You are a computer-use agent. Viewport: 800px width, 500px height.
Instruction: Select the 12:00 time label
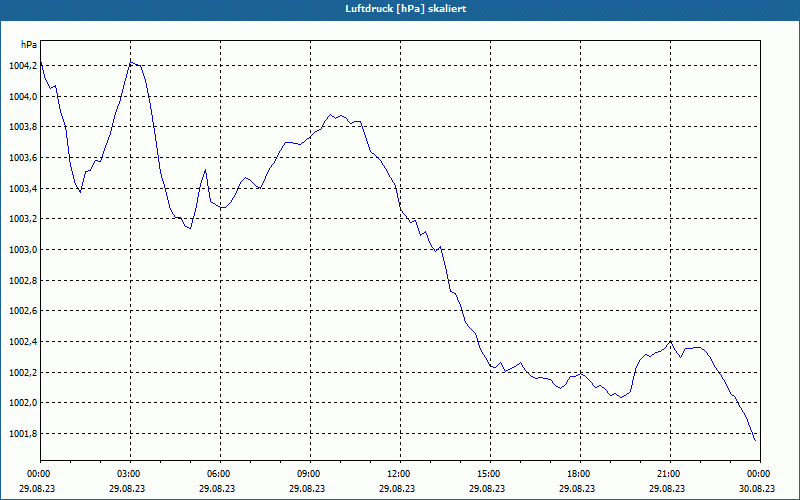(x=399, y=474)
